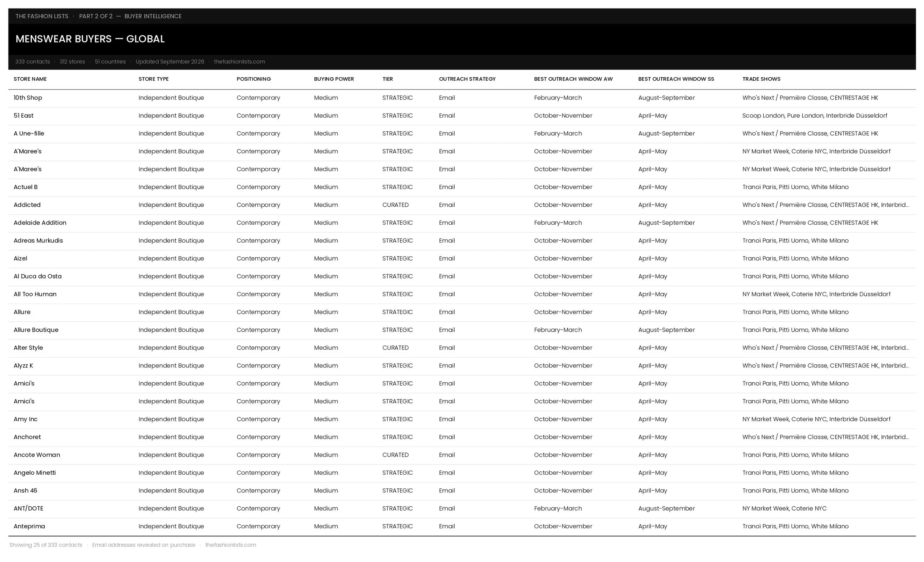This screenshot has height=562, width=924.
Task: Select the "Amy Inc" store name
Action: (26, 419)
